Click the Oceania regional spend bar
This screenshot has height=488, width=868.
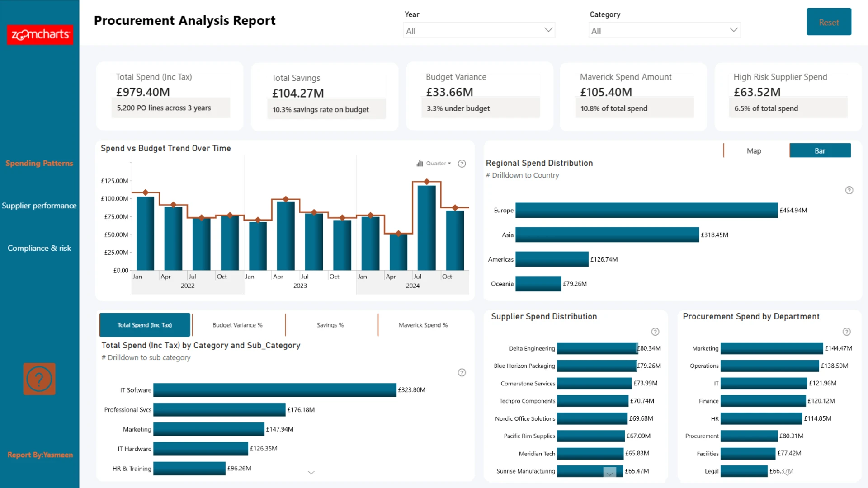(538, 283)
